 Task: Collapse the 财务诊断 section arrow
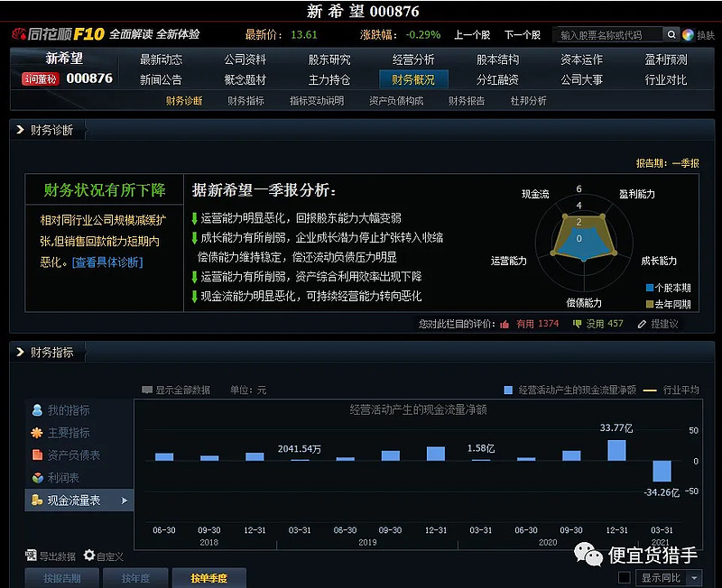tap(20, 130)
